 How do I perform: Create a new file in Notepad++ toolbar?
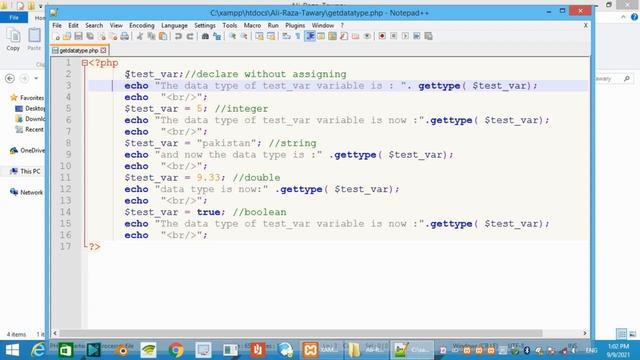57,36
